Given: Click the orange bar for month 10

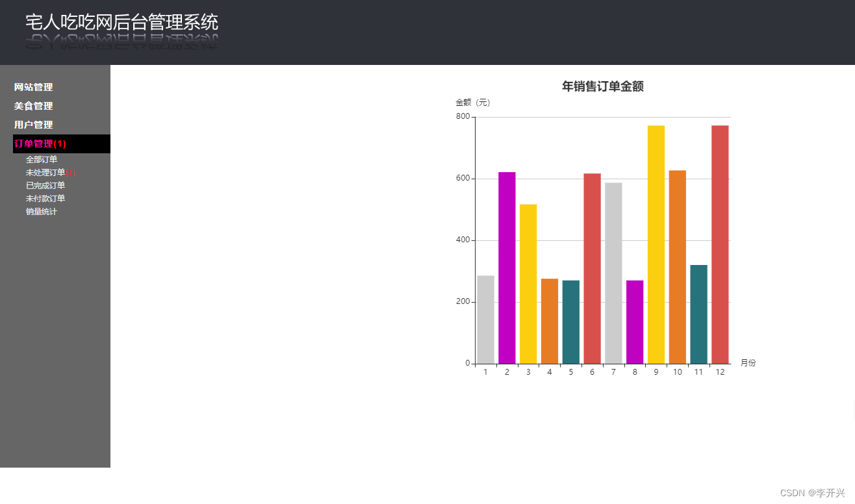Looking at the screenshot, I should (678, 267).
